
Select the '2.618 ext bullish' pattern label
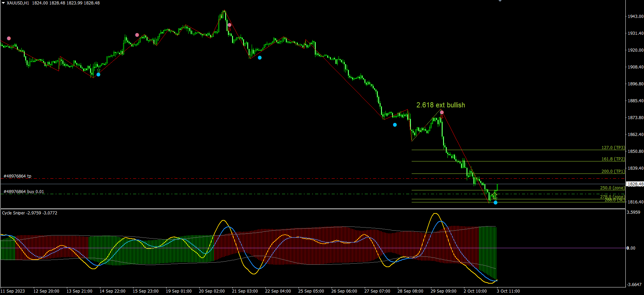coord(441,105)
